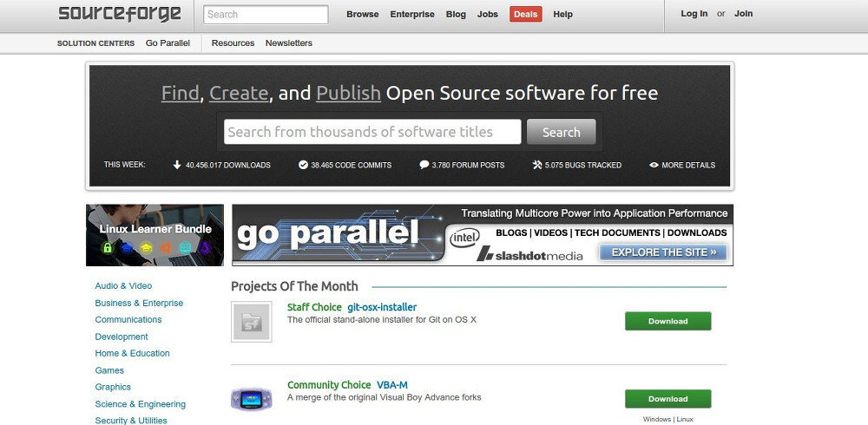Viewport: 868px width, 425px height.
Task: Browse the Audio & Video category
Action: [x=123, y=286]
